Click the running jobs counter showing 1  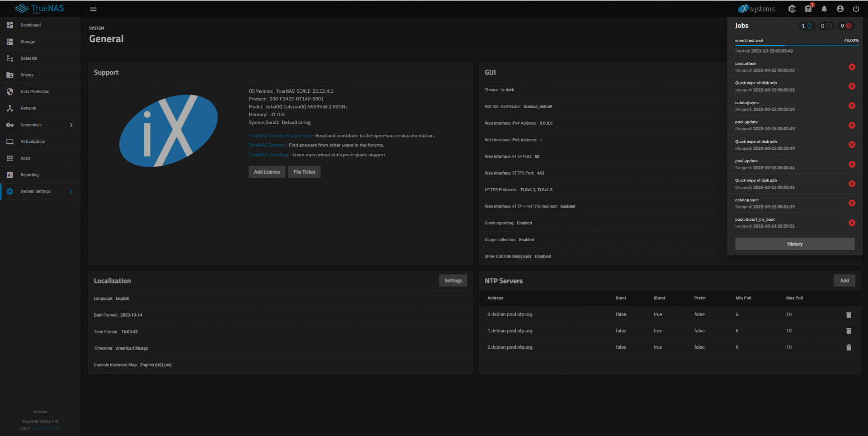click(807, 26)
